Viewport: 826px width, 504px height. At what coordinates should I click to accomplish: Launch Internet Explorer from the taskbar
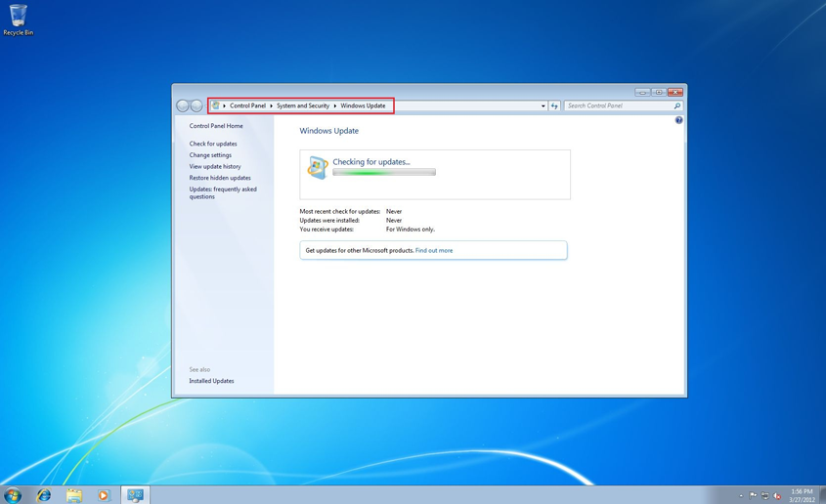tap(44, 495)
